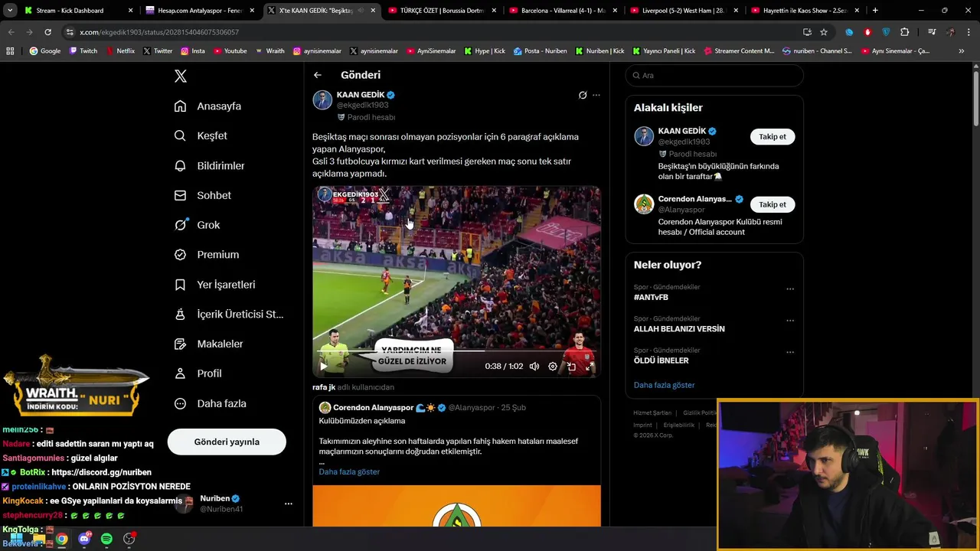980x551 pixels.
Task: Switch to Barcelona - Villarreal tab
Action: pyautogui.click(x=563, y=11)
